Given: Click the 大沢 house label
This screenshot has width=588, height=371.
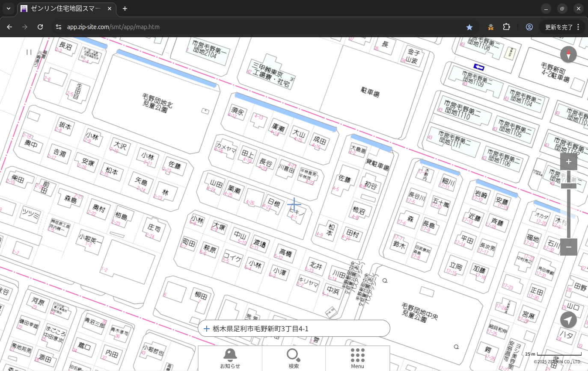Looking at the screenshot, I should (x=119, y=145).
